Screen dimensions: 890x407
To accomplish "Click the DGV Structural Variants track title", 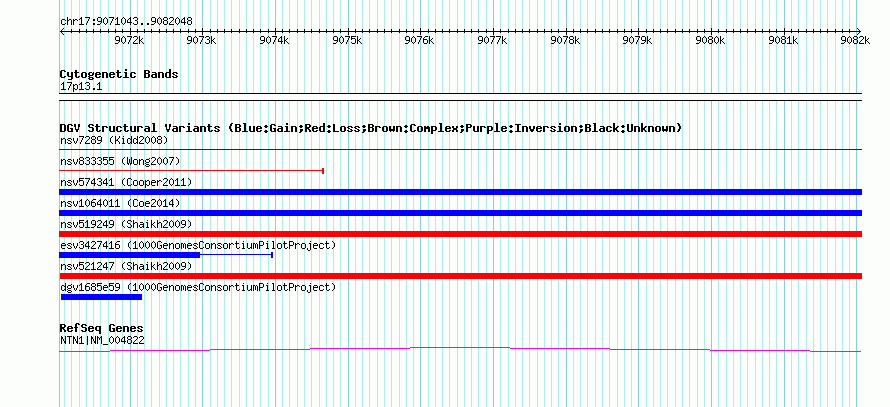I will (371, 128).
